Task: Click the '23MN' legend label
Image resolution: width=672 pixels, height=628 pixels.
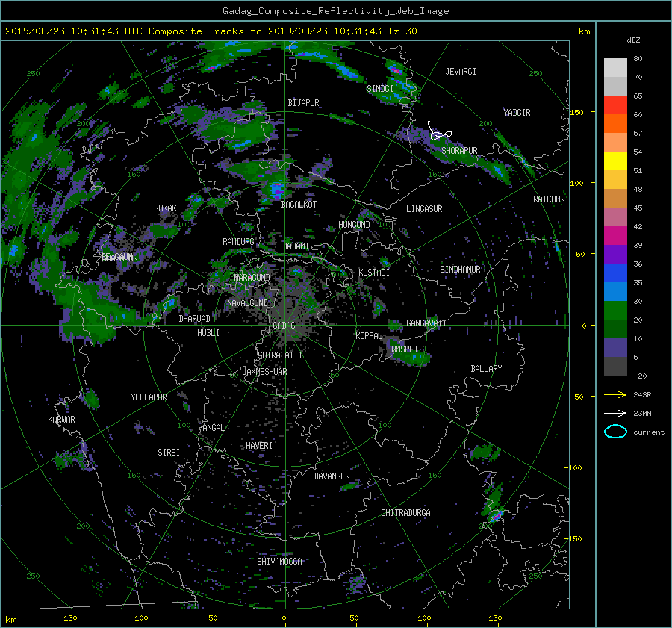Action: (642, 413)
